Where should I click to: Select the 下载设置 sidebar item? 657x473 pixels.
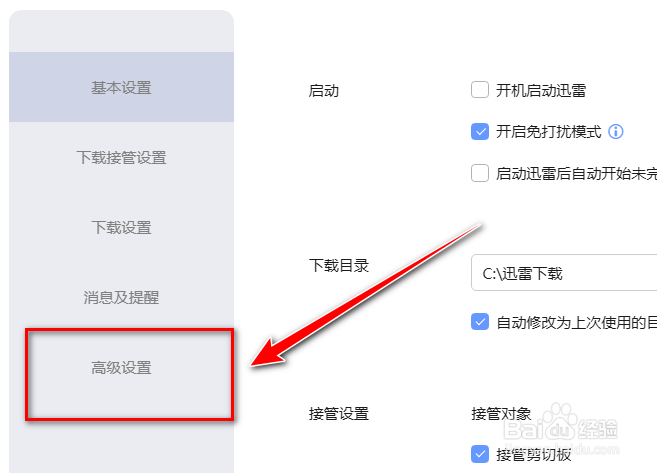coord(122,227)
